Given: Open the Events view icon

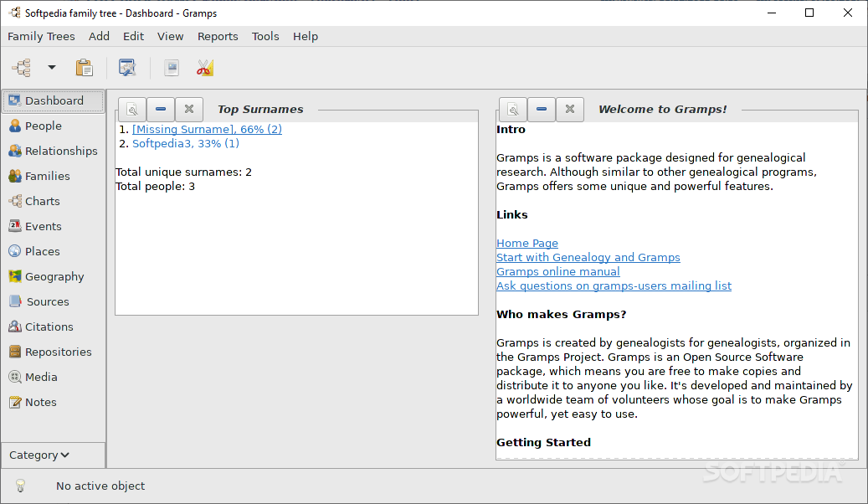Looking at the screenshot, I should point(15,226).
